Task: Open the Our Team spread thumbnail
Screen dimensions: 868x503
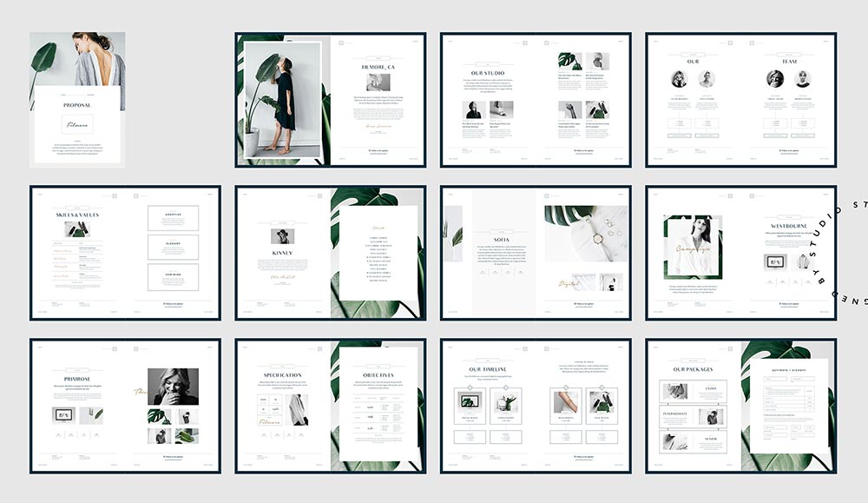Action: click(741, 100)
